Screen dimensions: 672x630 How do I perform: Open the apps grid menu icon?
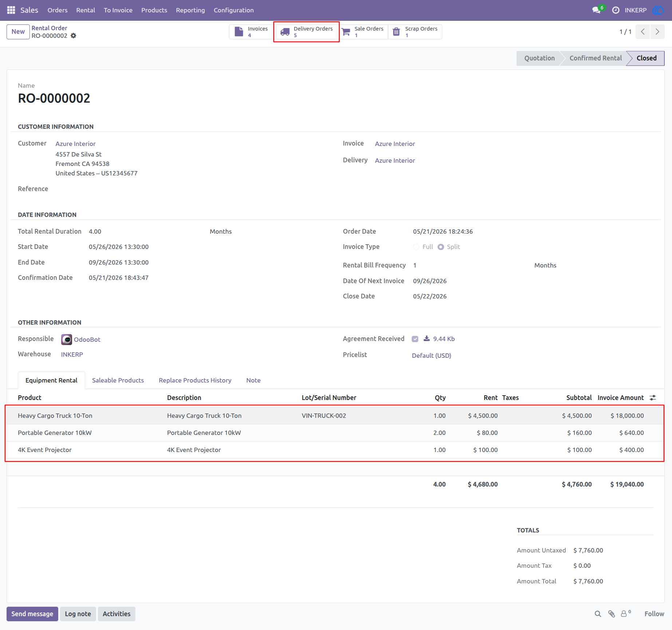(11, 10)
